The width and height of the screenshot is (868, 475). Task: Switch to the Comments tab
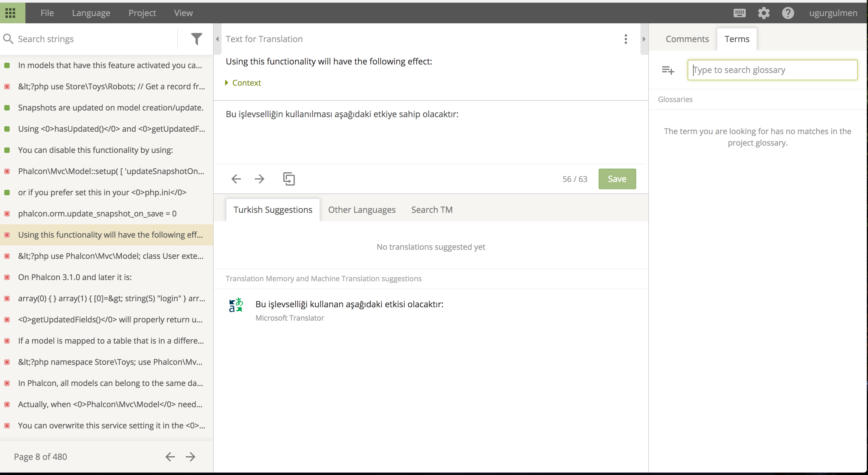pyautogui.click(x=687, y=39)
